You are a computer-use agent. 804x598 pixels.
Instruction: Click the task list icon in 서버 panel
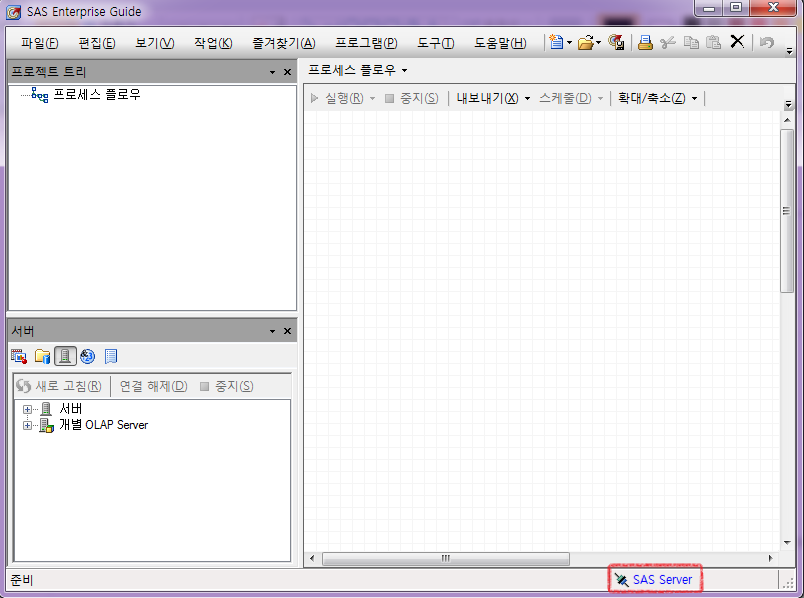19,356
